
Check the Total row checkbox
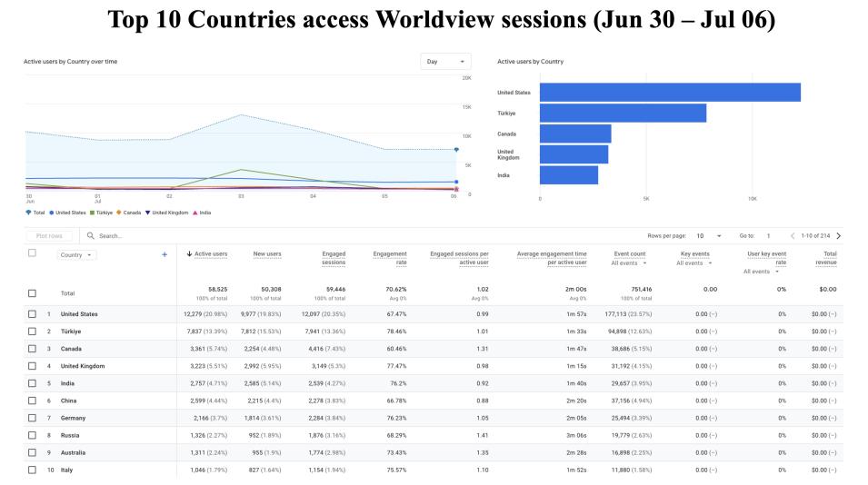point(32,293)
